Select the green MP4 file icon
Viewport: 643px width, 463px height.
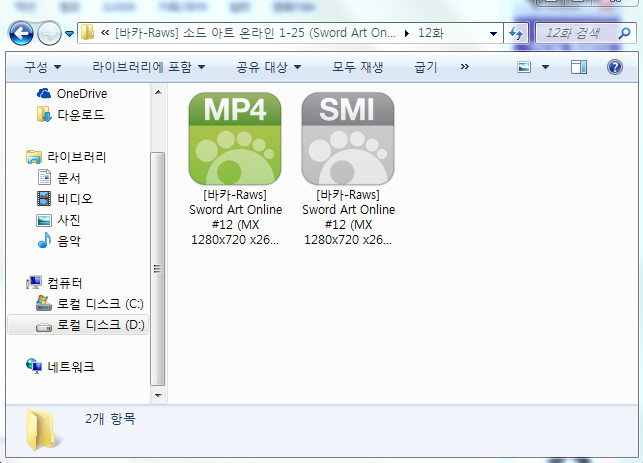[235, 138]
